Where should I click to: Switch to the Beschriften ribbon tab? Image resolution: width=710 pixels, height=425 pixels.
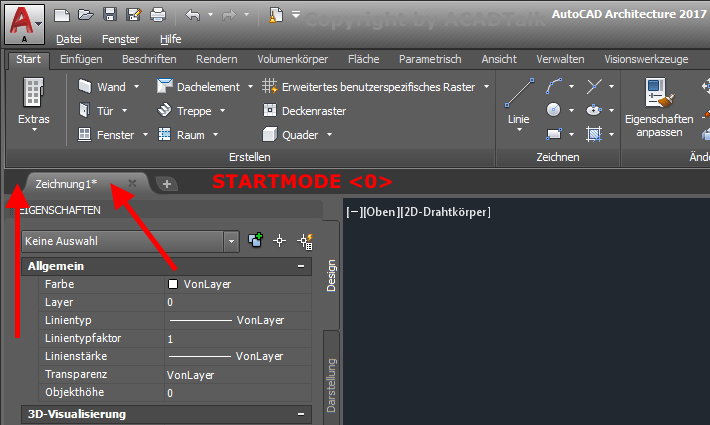click(149, 59)
